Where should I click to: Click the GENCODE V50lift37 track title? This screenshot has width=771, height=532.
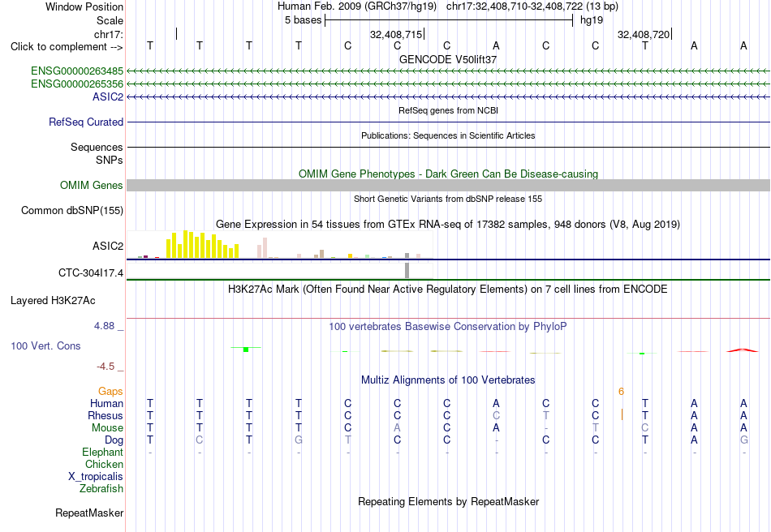pyautogui.click(x=448, y=59)
